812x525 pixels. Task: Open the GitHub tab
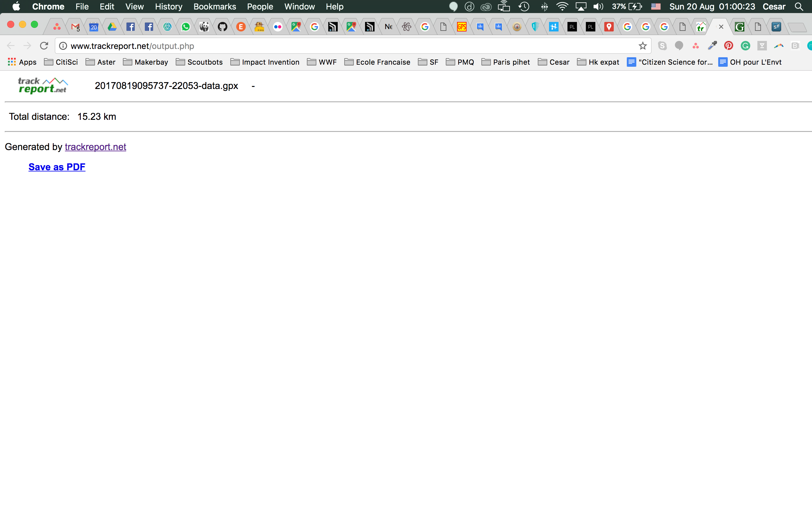click(x=222, y=26)
